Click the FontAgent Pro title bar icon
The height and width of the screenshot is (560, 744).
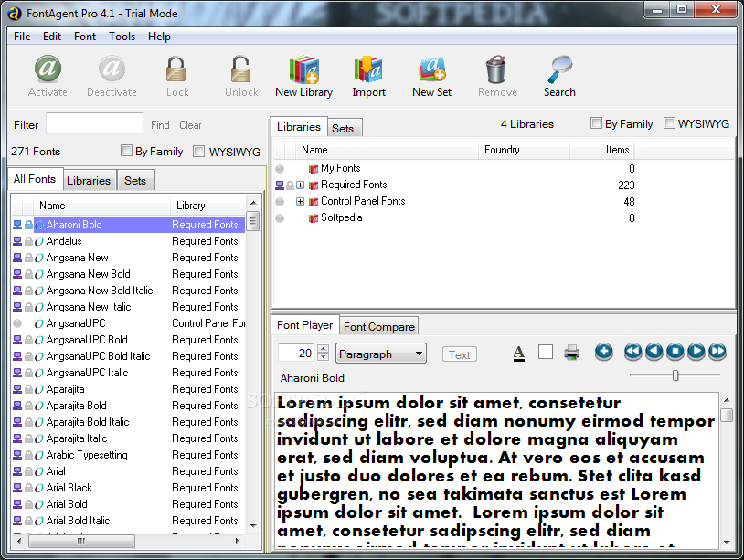15,14
